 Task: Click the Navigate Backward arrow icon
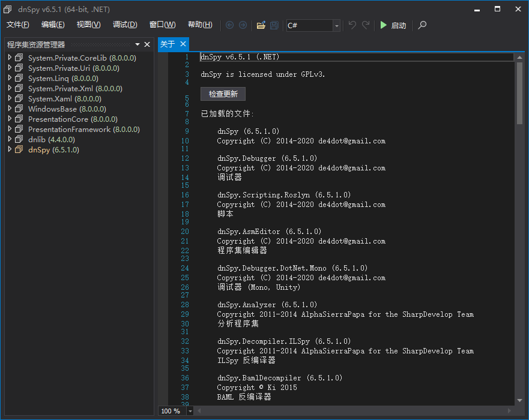tap(229, 25)
